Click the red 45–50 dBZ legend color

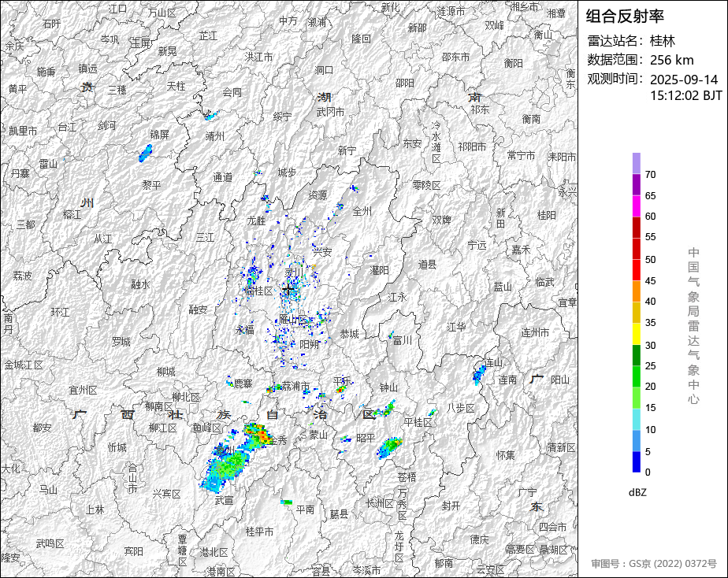637,270
